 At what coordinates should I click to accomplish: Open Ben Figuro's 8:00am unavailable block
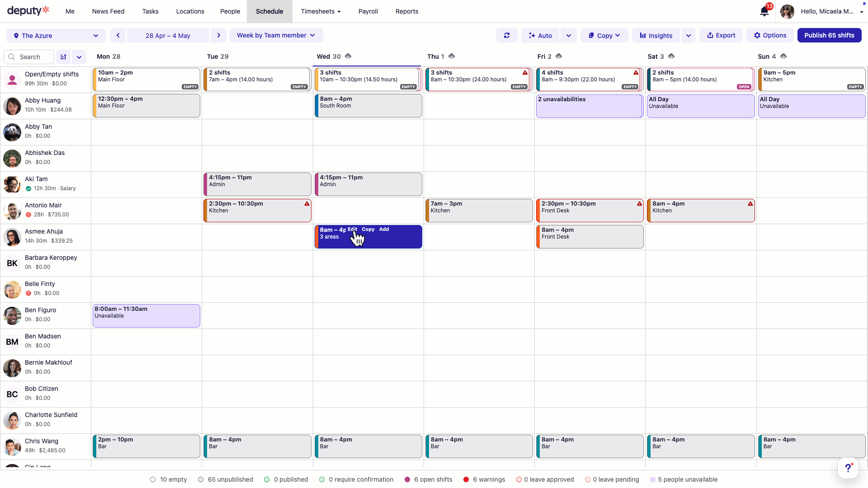point(146,315)
